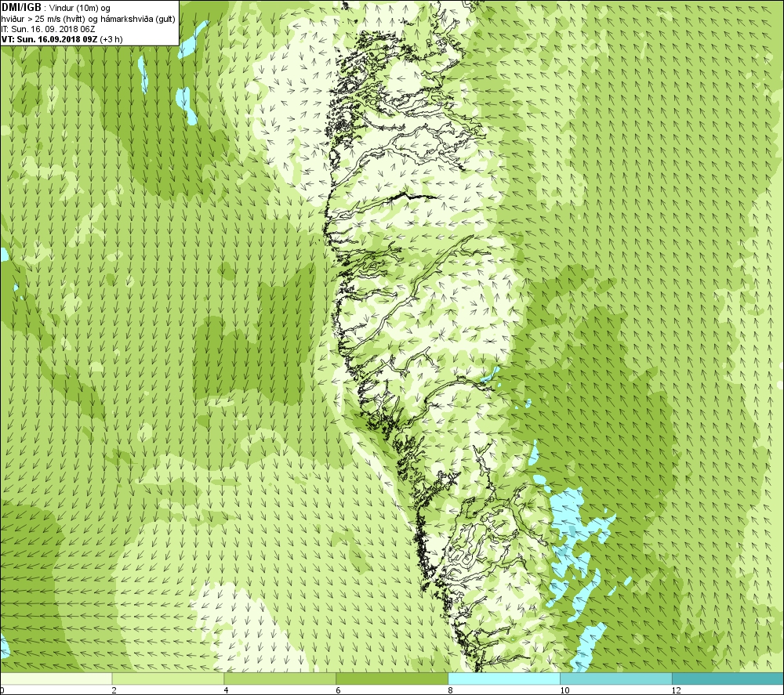Image resolution: width=784 pixels, height=695 pixels.
Task: Click scale label '10' on the color bar
Action: (x=564, y=690)
